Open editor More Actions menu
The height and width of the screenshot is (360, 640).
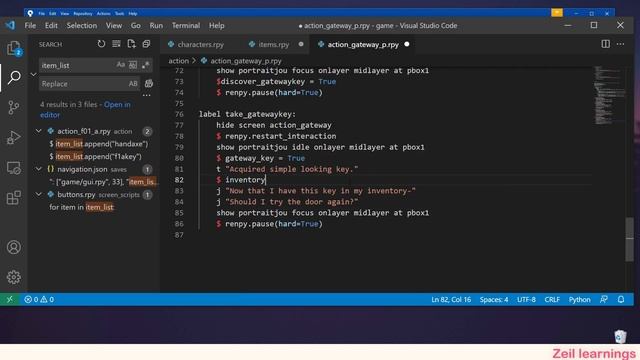point(620,44)
